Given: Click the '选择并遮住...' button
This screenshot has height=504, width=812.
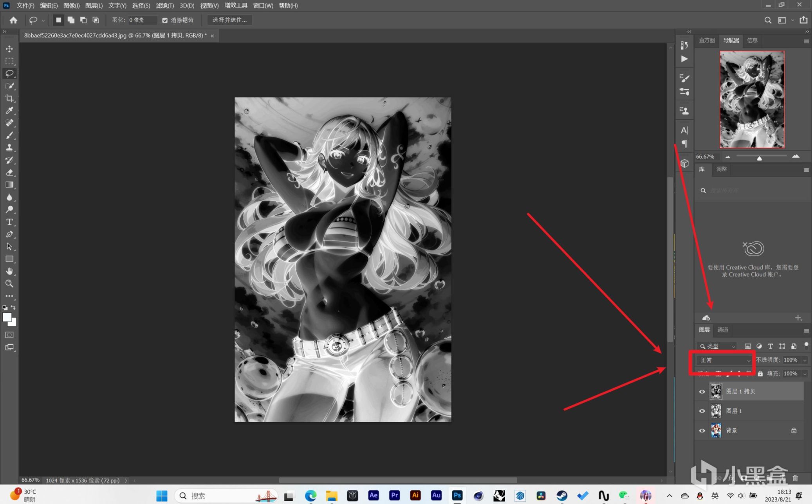Looking at the screenshot, I should click(x=230, y=20).
